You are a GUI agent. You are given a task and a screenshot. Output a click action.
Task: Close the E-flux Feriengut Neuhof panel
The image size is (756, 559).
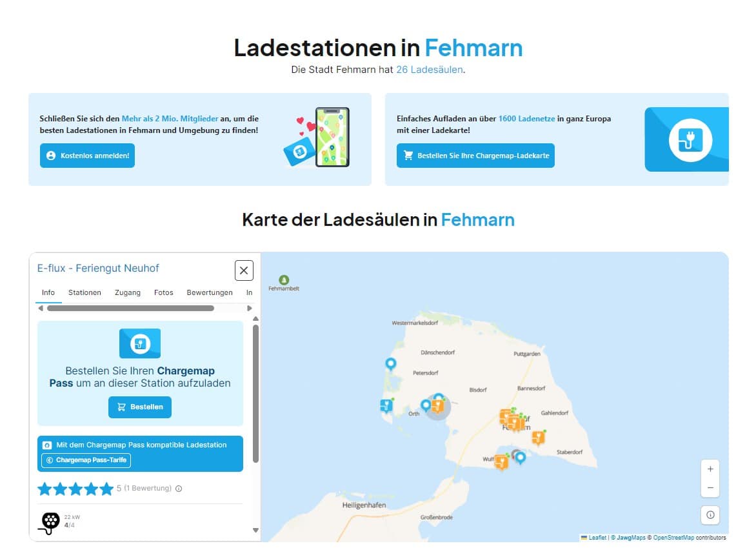(x=244, y=270)
